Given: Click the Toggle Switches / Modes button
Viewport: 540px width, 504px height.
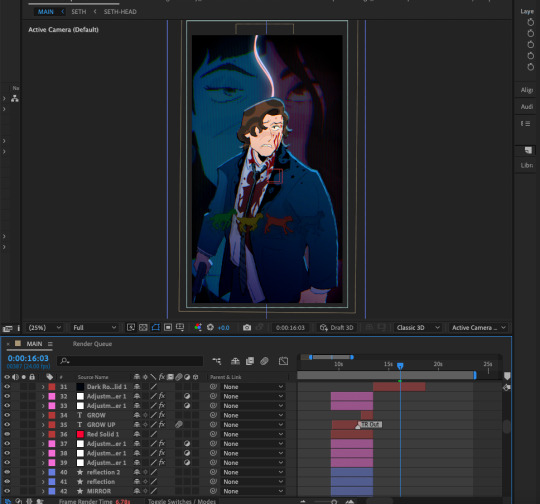Looking at the screenshot, I should (x=182, y=501).
